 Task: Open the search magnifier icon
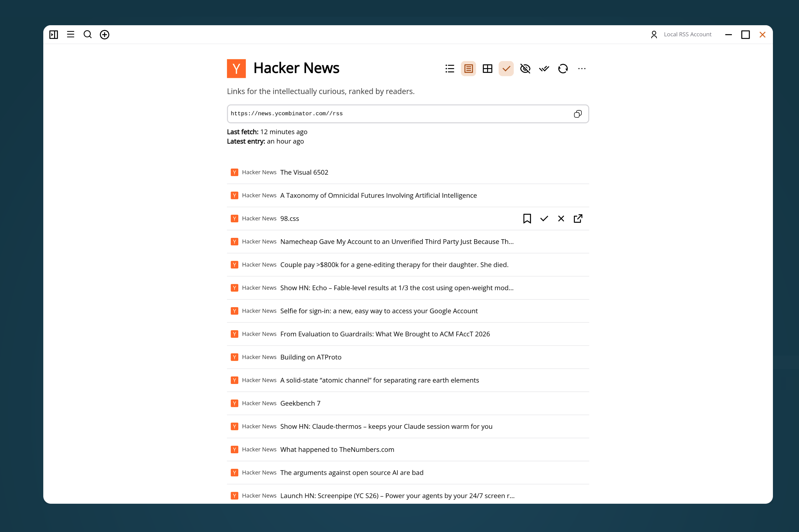point(88,35)
